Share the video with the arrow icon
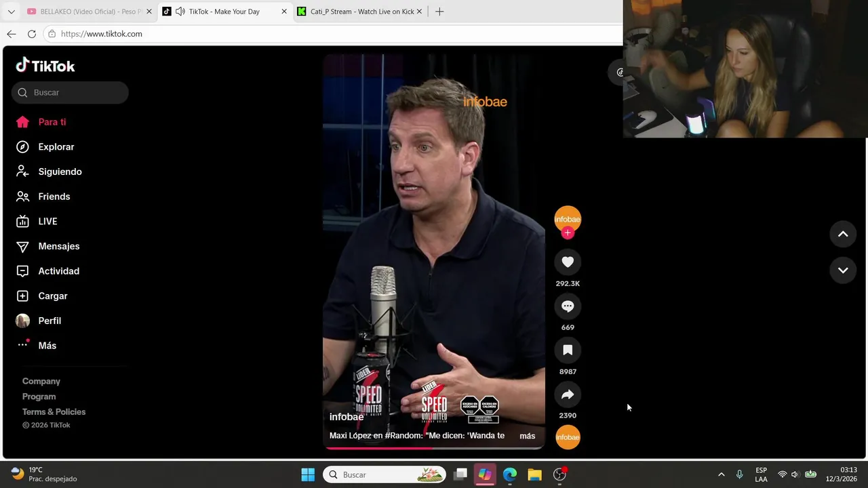Viewport: 868px width, 488px height. tap(568, 394)
